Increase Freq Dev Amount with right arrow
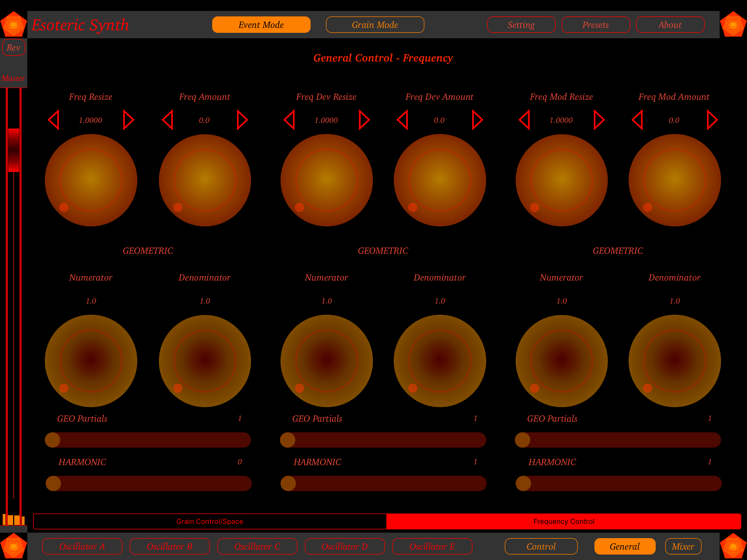This screenshot has height=560, width=747. pyautogui.click(x=477, y=120)
